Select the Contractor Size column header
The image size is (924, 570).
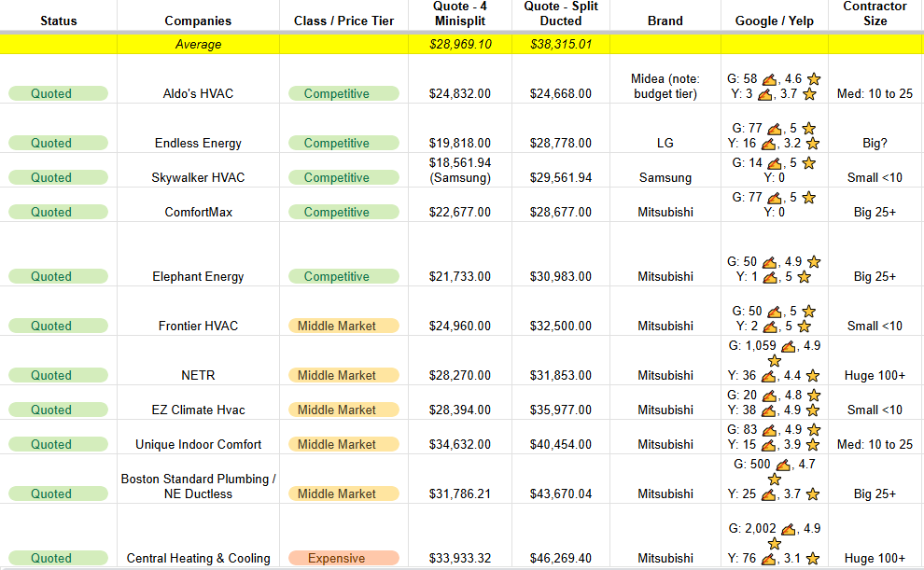tap(875, 14)
